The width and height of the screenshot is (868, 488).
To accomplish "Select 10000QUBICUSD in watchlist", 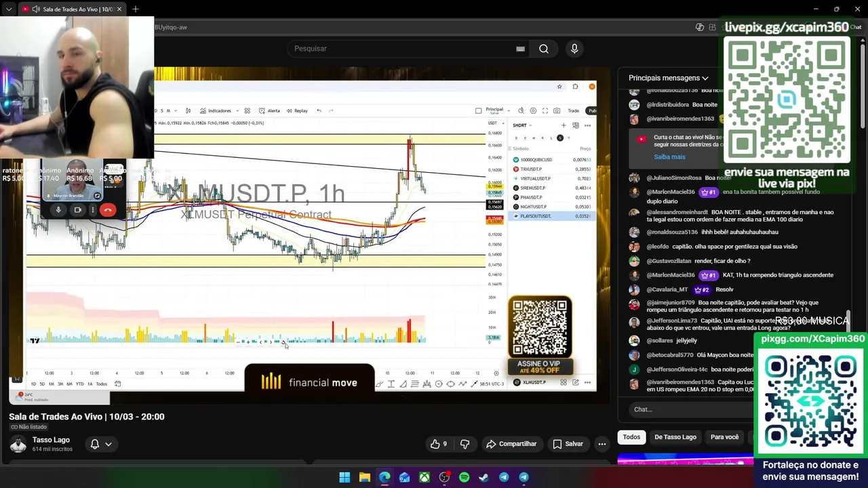I will pyautogui.click(x=552, y=160).
